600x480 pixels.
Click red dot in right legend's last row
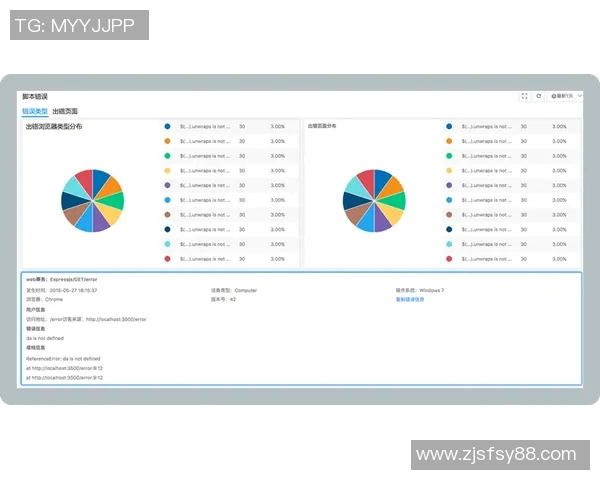(449, 259)
